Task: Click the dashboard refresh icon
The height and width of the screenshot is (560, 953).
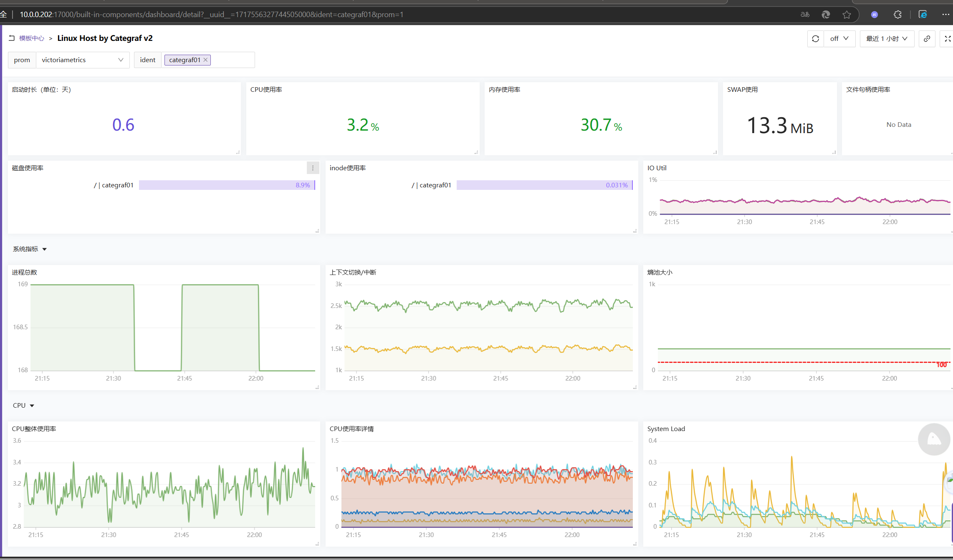Action: pyautogui.click(x=815, y=39)
